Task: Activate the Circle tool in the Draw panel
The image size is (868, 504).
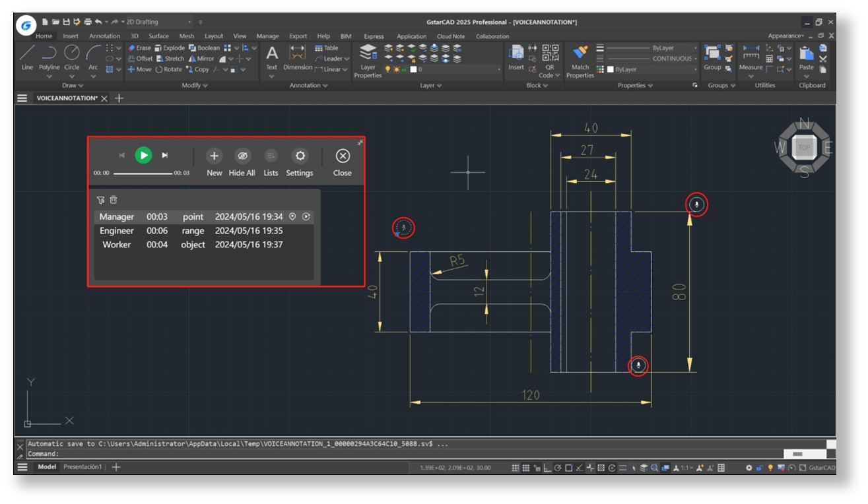Action: (72, 54)
